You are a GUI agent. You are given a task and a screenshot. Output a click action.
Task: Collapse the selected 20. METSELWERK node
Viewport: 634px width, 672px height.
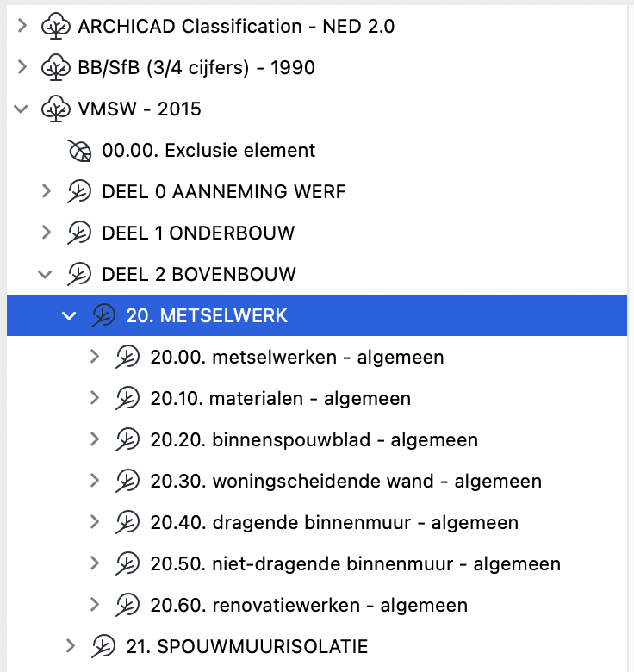point(70,316)
